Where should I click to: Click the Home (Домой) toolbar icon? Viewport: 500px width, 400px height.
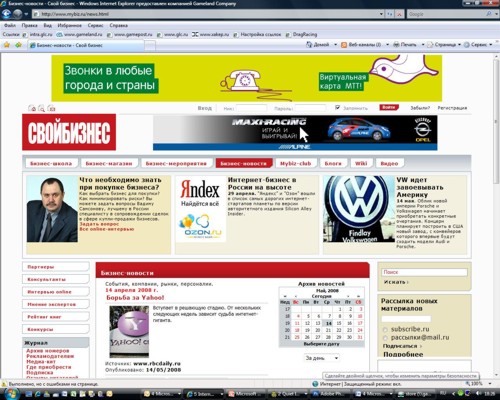(x=309, y=44)
